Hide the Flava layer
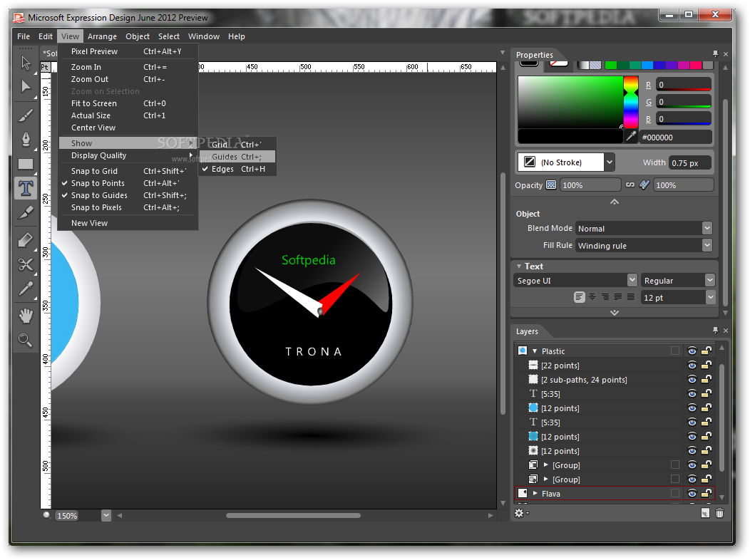This screenshot has width=750, height=560. (x=692, y=494)
